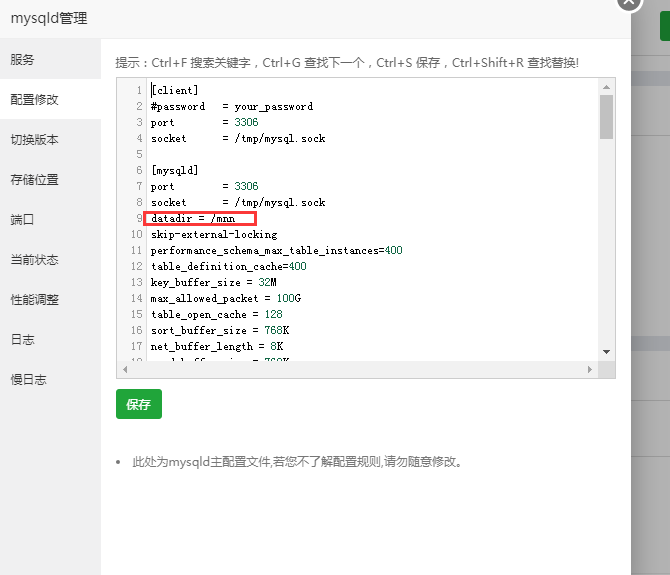Click the datadir = /mnn line
The height and width of the screenshot is (575, 670).
coord(193,218)
